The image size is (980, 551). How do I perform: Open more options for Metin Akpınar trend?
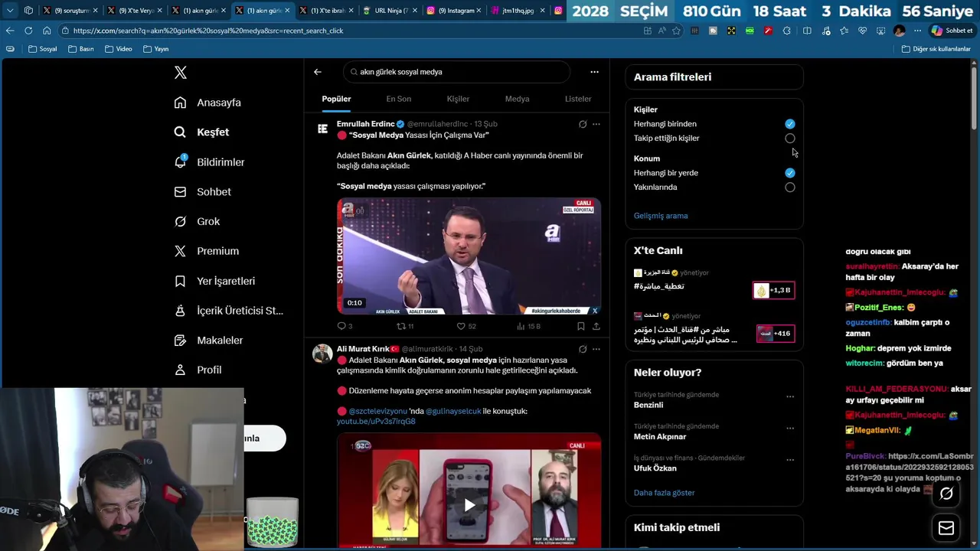click(790, 428)
